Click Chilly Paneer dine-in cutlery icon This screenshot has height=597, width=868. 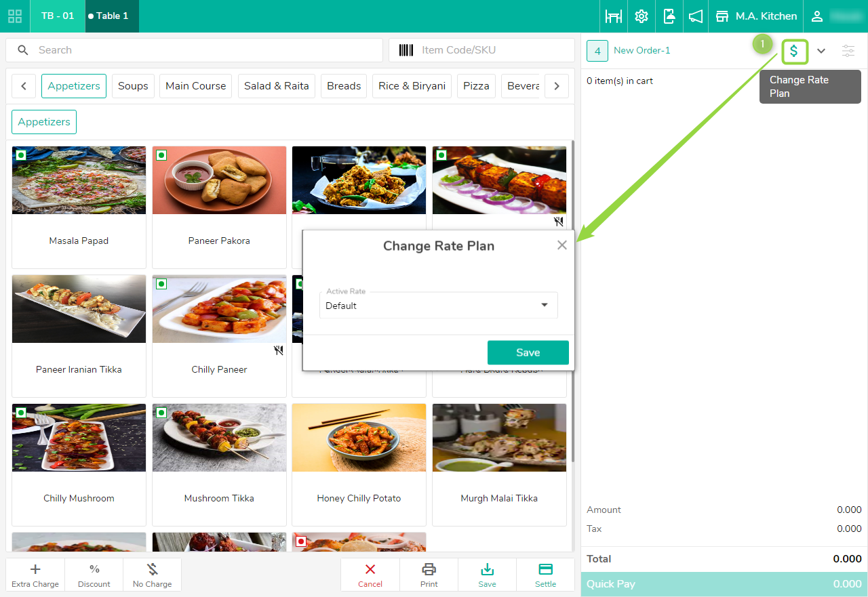point(278,350)
